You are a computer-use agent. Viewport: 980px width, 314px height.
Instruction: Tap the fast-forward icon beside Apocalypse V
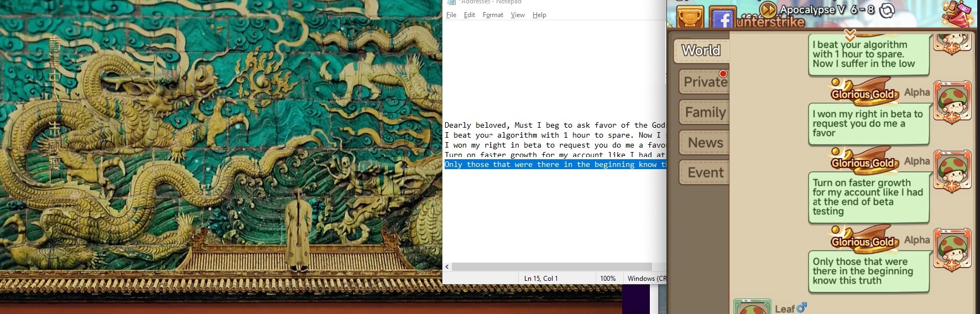point(768,9)
